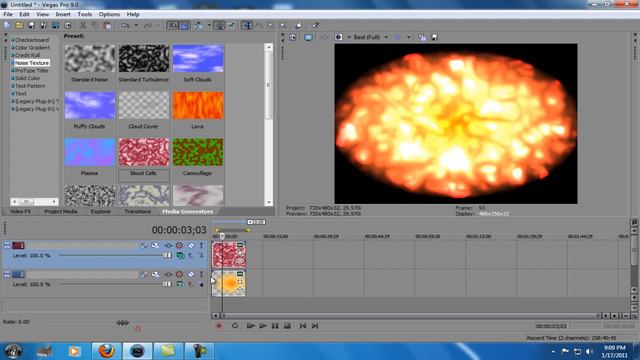Viewport: 640px width, 360px height.
Task: Toggle Loop Playback in transport bar
Action: [235, 326]
